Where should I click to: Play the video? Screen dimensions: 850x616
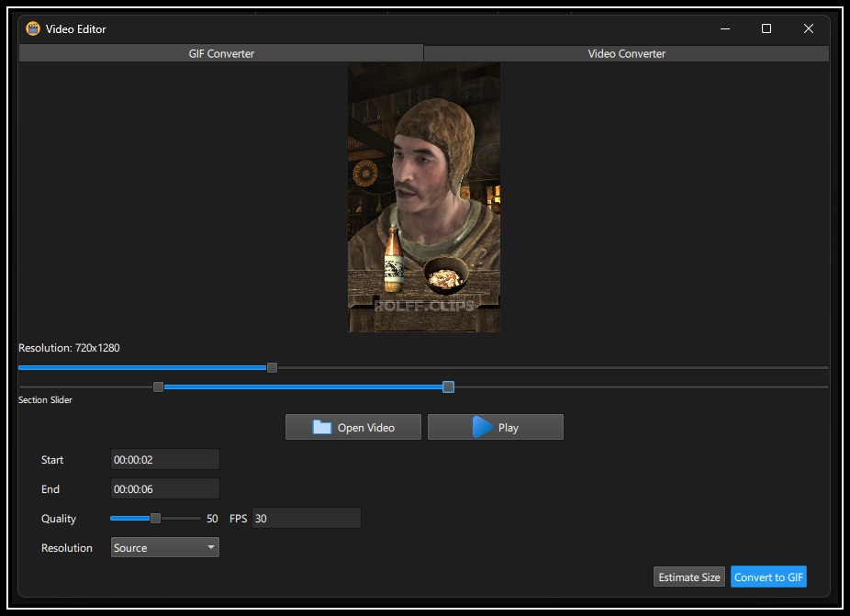(x=496, y=427)
